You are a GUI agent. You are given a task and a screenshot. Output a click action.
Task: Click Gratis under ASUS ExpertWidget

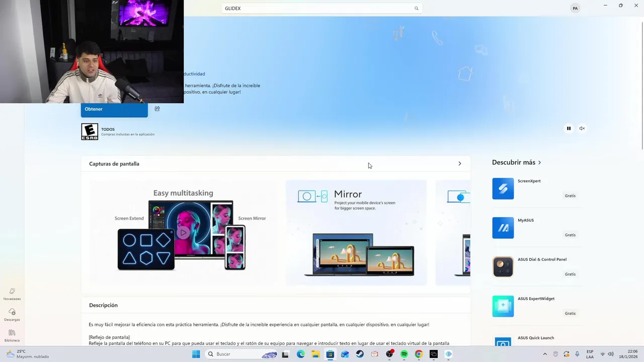coord(570,313)
